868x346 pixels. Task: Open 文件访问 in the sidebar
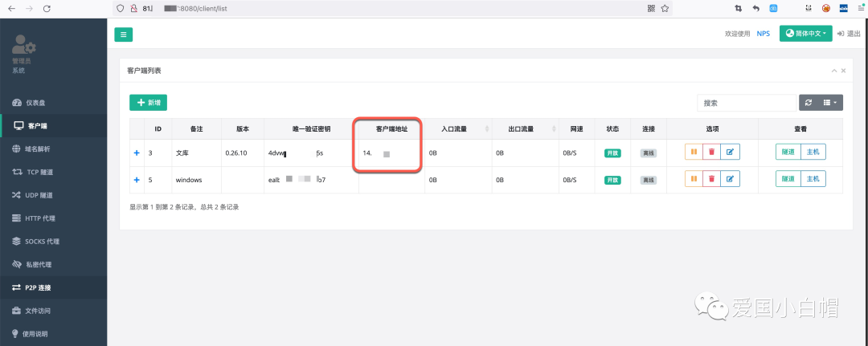[x=53, y=311]
